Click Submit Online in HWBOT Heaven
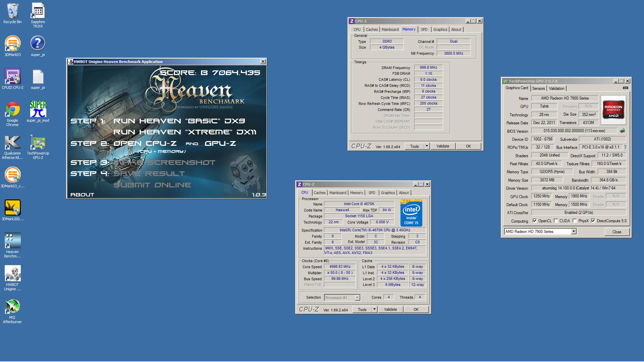The height and width of the screenshot is (362, 644). (152, 185)
